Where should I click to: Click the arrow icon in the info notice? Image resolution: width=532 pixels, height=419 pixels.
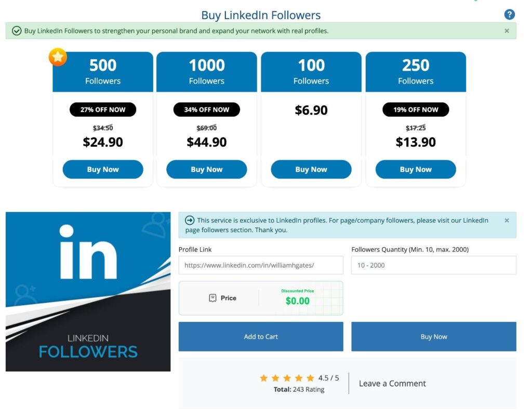[190, 220]
